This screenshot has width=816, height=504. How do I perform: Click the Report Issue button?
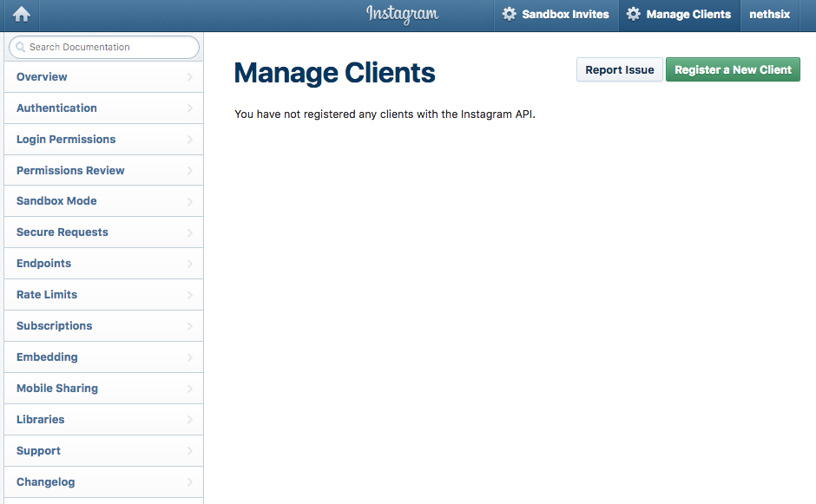click(619, 69)
